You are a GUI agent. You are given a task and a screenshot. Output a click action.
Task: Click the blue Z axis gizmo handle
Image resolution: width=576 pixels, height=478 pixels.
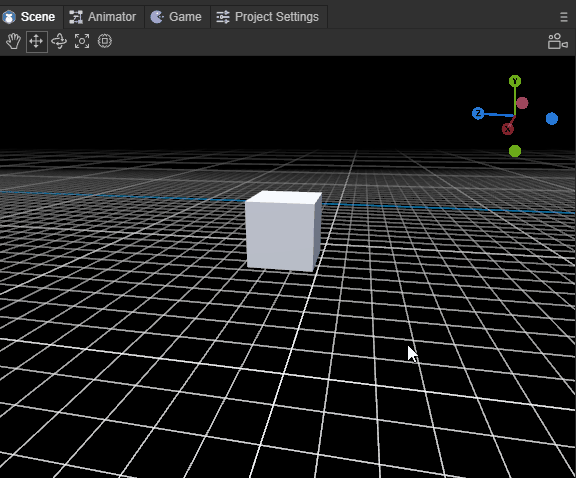click(478, 113)
